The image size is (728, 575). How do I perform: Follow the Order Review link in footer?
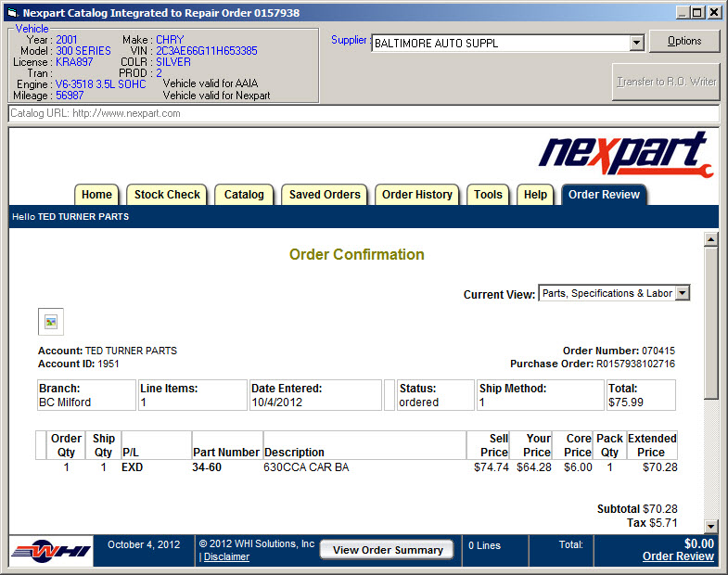[678, 556]
